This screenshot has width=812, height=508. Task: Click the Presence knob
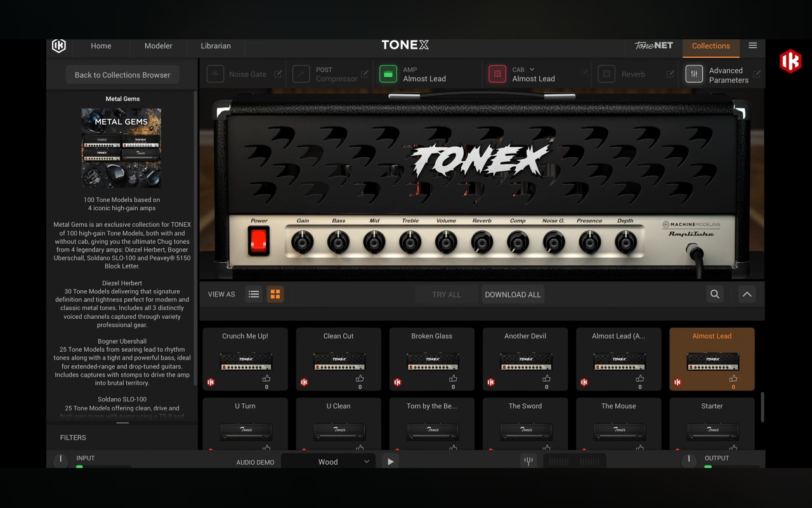pyautogui.click(x=589, y=241)
